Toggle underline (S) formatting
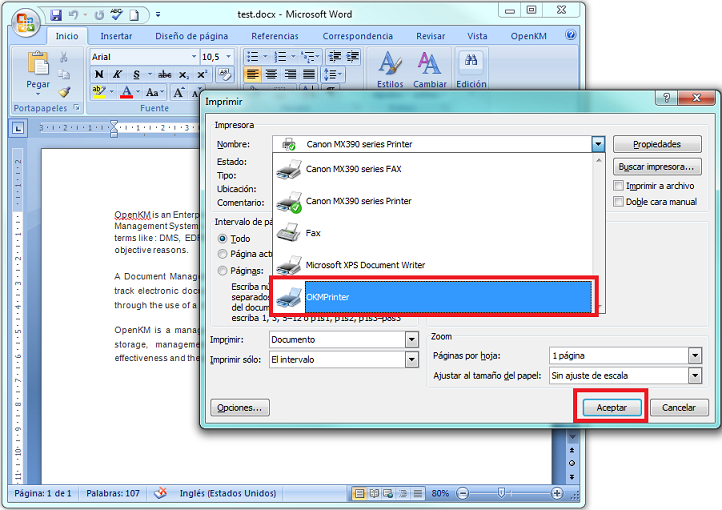Image resolution: width=722 pixels, height=510 pixels. [x=136, y=75]
